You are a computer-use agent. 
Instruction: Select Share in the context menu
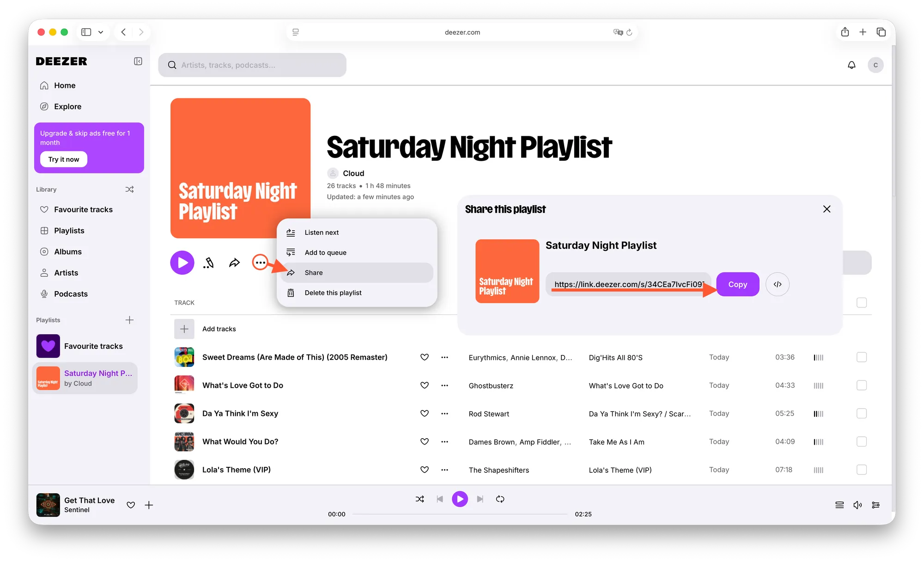(357, 273)
